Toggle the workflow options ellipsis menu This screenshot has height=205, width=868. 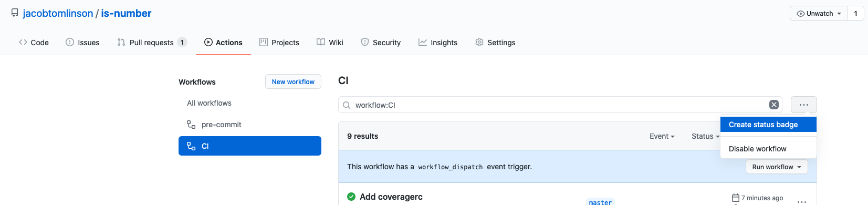tap(804, 105)
